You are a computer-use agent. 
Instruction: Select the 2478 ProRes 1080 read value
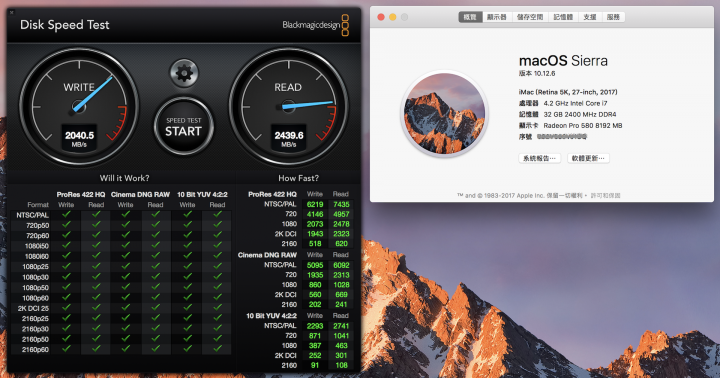point(341,224)
